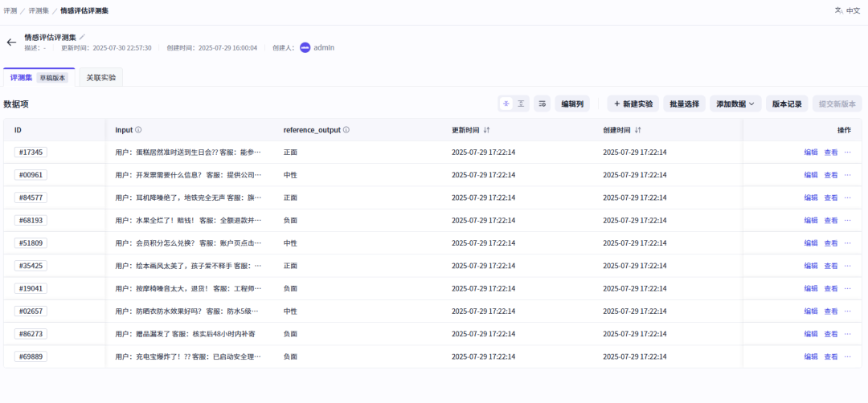868x403 pixels.
Task: Click 编辑 for row #68193
Action: point(811,221)
